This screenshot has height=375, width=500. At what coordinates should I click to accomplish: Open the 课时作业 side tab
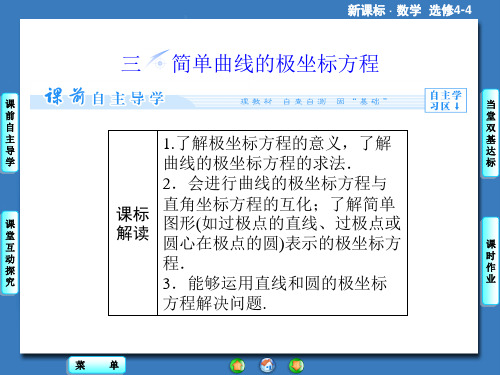[x=490, y=261]
